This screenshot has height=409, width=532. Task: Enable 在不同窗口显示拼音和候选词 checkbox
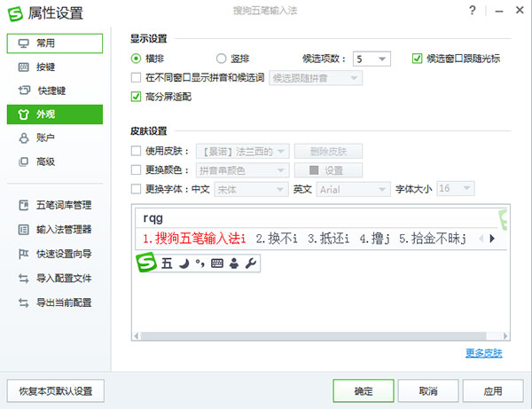(x=136, y=78)
